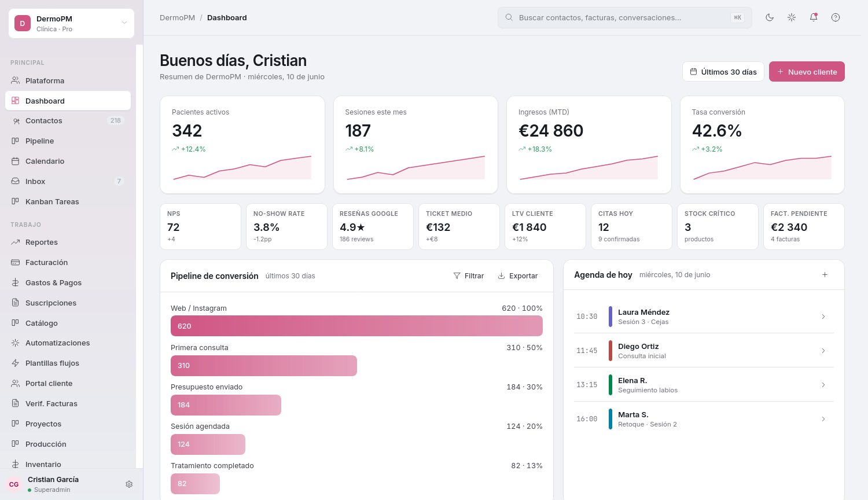868x500 pixels.
Task: Click the search magnifier icon
Action: click(509, 17)
